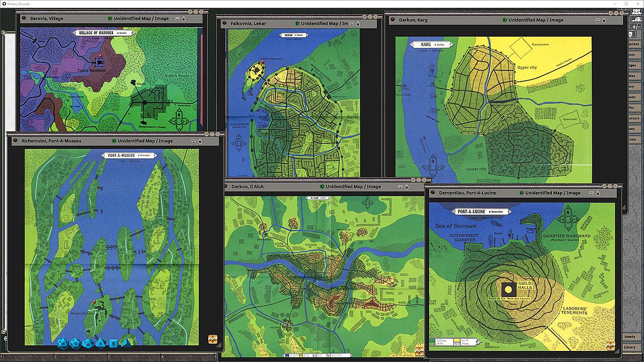Click the green ID icon in Il Aluk window
The image size is (644, 362).
(322, 187)
